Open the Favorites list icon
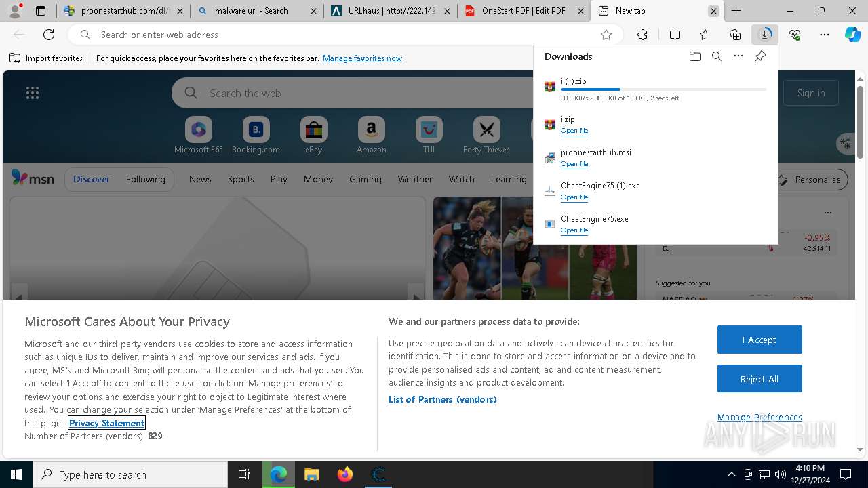This screenshot has width=868, height=488. click(x=705, y=35)
